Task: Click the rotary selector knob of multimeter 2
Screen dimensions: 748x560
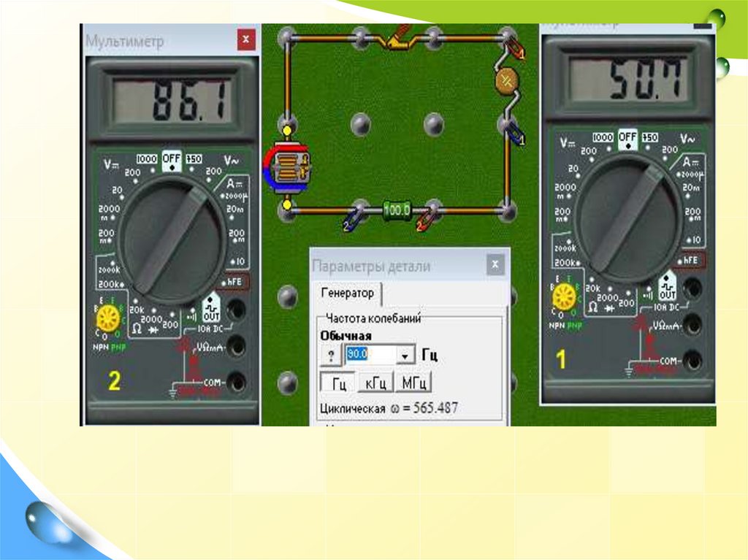Action: pos(171,240)
